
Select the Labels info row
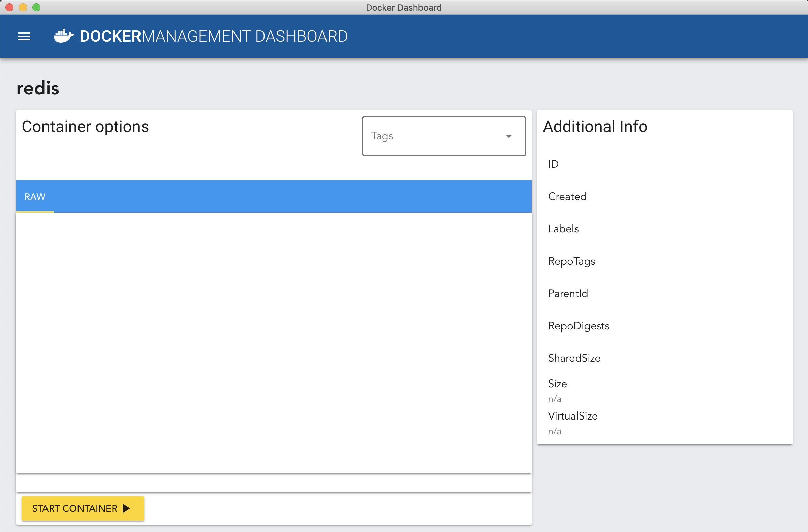point(563,229)
